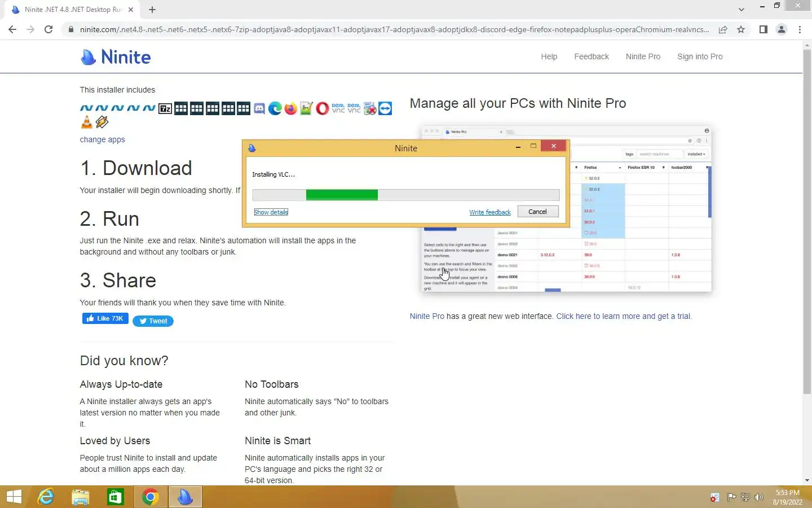Screen dimensions: 812x508
Task: Click the Notepad++ icon in installer list
Action: [306, 108]
